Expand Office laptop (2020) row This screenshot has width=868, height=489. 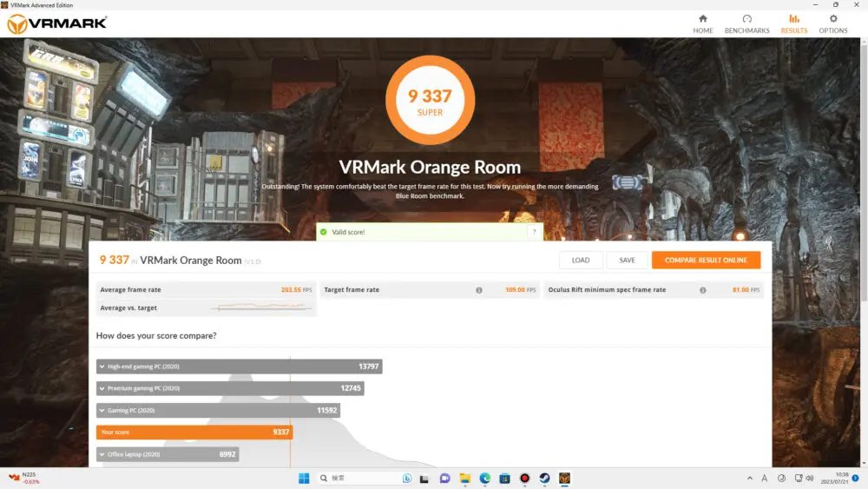[168, 454]
